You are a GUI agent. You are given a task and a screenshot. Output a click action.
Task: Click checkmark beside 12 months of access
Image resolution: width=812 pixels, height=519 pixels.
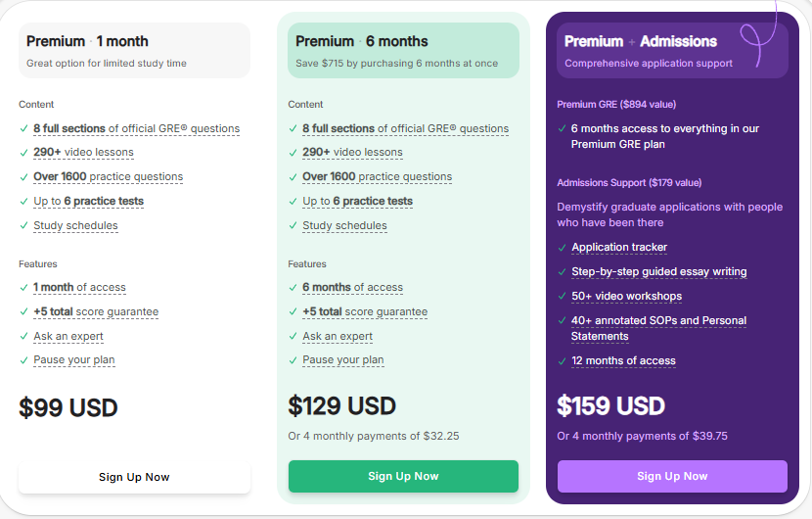click(562, 360)
